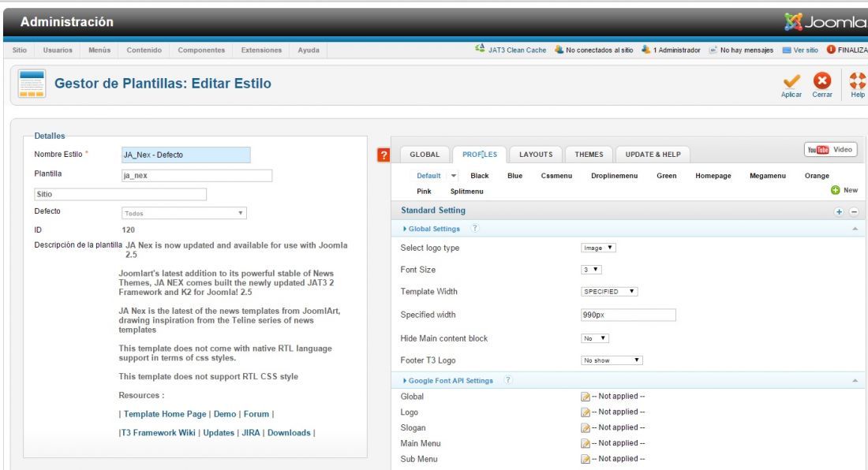
Task: Click the edit icon for Logo font
Action: pos(586,412)
